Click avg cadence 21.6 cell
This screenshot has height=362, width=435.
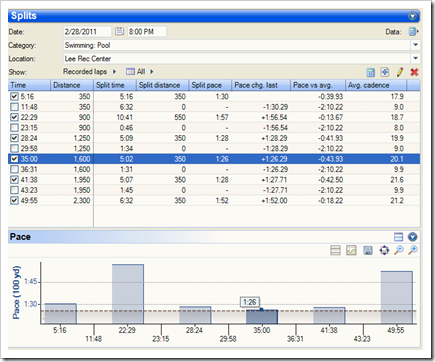(397, 180)
